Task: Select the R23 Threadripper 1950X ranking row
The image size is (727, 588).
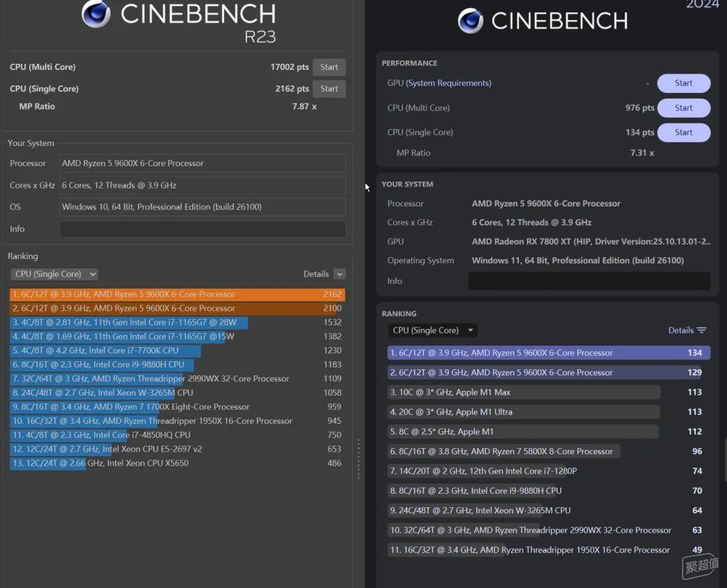Action: [178, 420]
